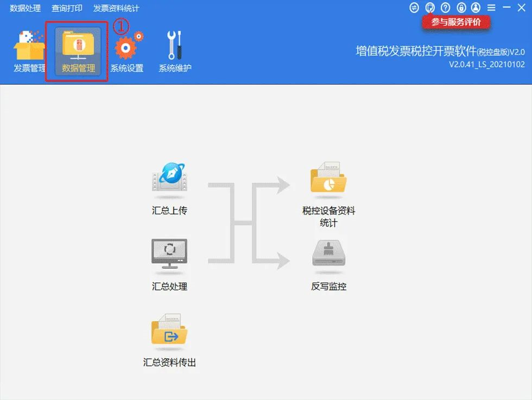Click the lock icon in title bar

[461, 8]
